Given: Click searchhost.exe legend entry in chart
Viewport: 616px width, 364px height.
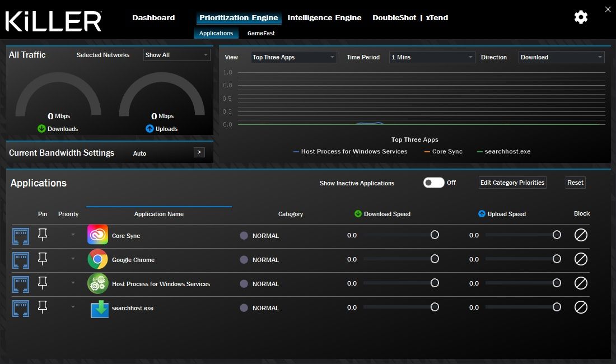Looking at the screenshot, I should [x=503, y=152].
